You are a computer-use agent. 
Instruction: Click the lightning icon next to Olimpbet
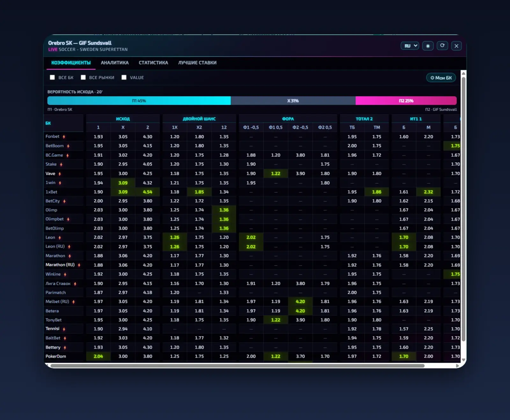coord(68,219)
